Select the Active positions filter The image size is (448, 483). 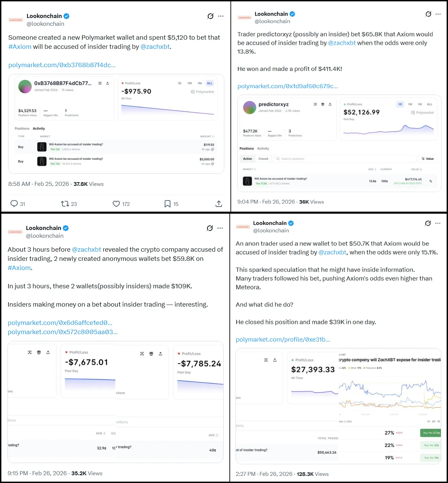click(x=247, y=159)
